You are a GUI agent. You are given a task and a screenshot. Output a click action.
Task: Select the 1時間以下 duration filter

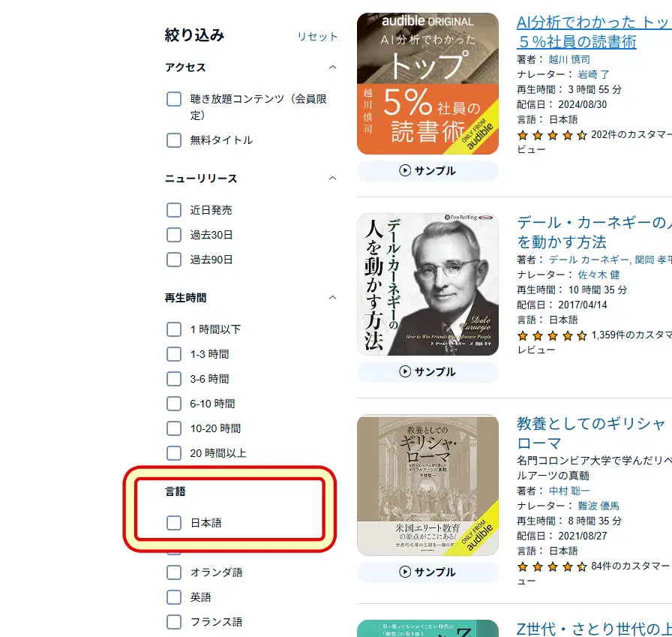(174, 329)
